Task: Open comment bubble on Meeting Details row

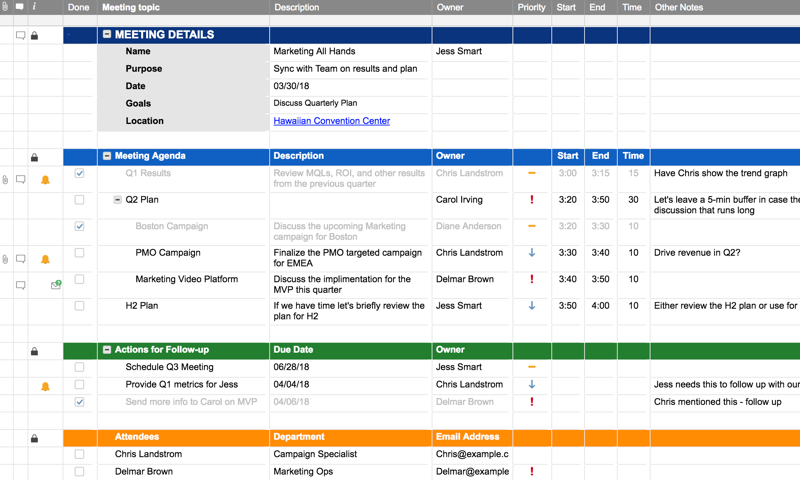Action: [x=20, y=35]
